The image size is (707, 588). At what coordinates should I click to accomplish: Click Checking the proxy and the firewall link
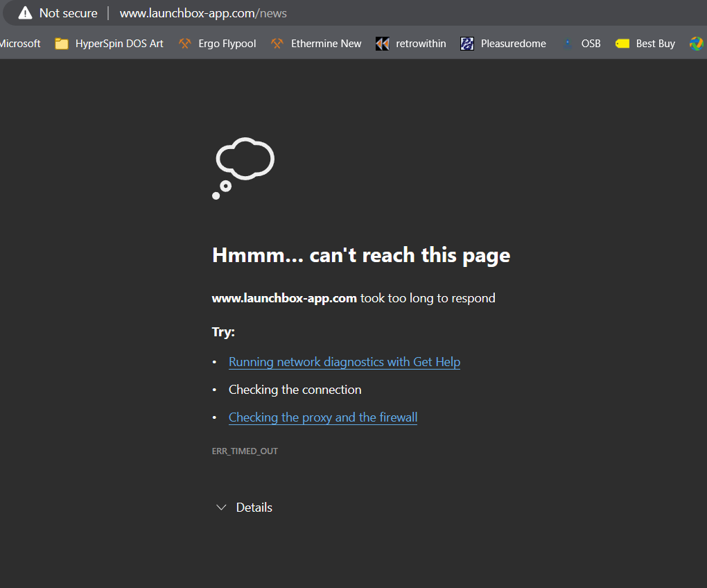pyautogui.click(x=323, y=417)
